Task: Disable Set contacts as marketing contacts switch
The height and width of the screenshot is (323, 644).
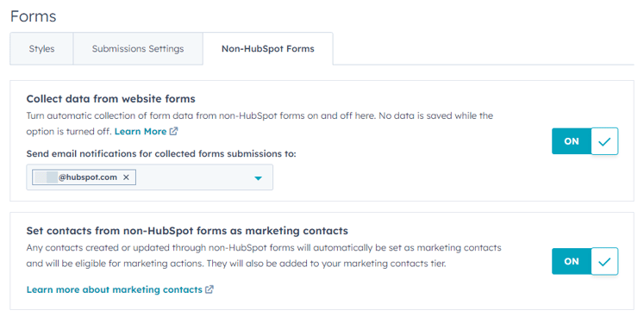Action: pyautogui.click(x=585, y=262)
